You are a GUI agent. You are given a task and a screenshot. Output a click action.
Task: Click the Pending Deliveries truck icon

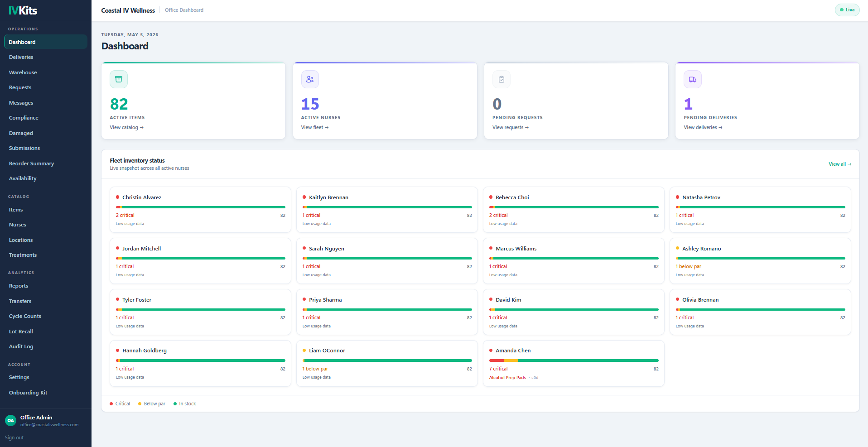[x=693, y=79]
